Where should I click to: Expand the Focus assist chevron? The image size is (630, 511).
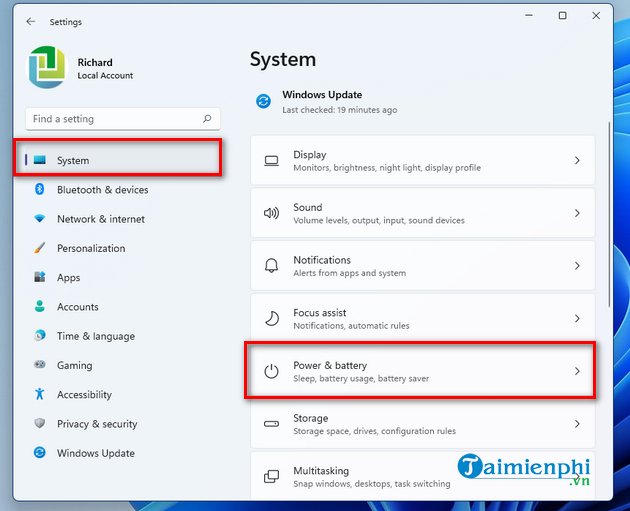tap(577, 318)
